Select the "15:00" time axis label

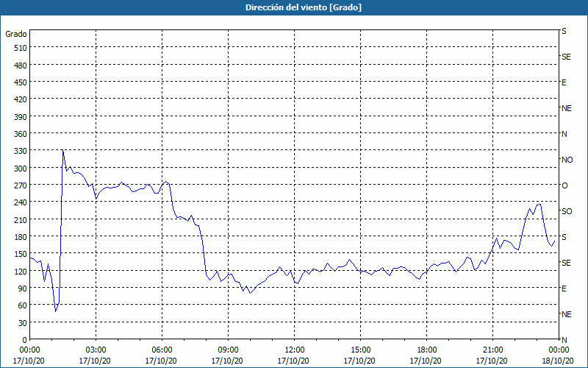coord(360,350)
